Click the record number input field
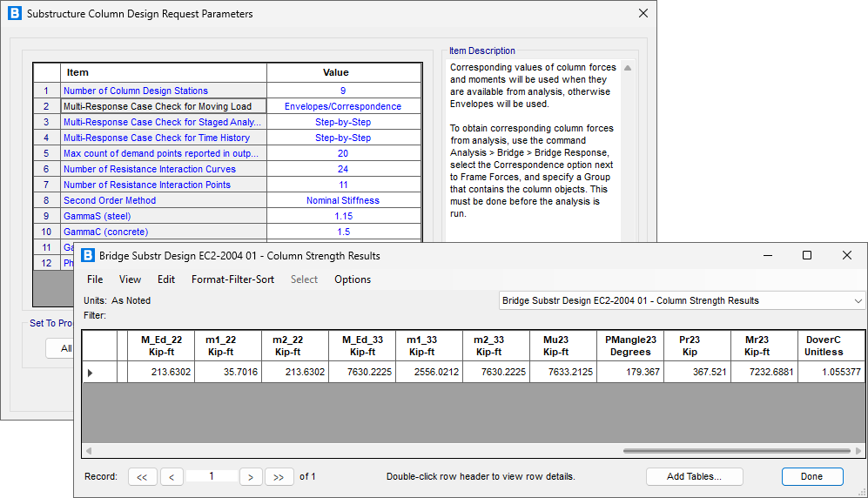 (x=211, y=476)
